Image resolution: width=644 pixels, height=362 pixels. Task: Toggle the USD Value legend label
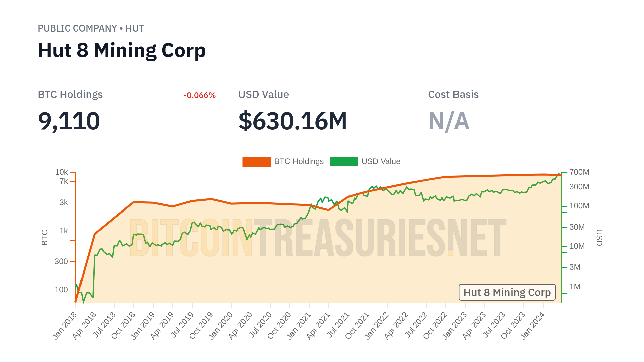click(381, 162)
